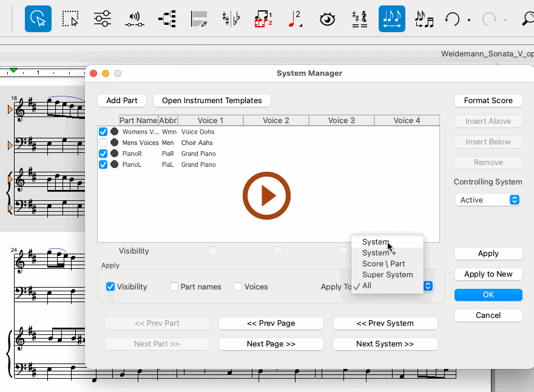Click Grand Piano in the PianoR row
This screenshot has width=534, height=392.
tap(198, 154)
